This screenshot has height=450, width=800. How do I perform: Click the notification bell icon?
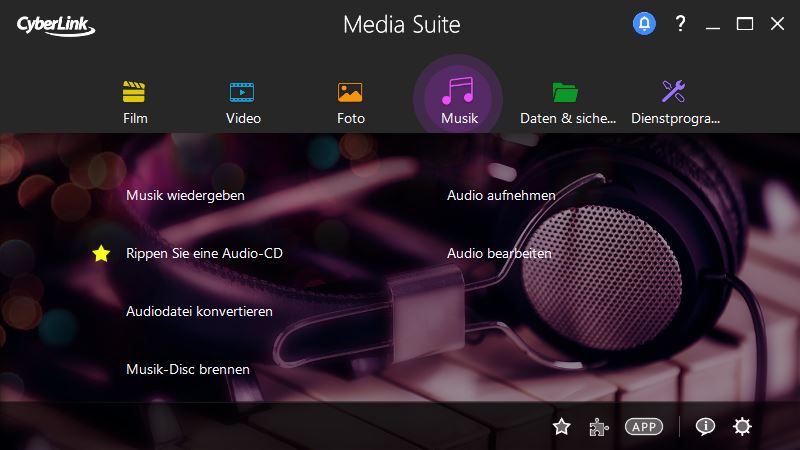pos(644,23)
